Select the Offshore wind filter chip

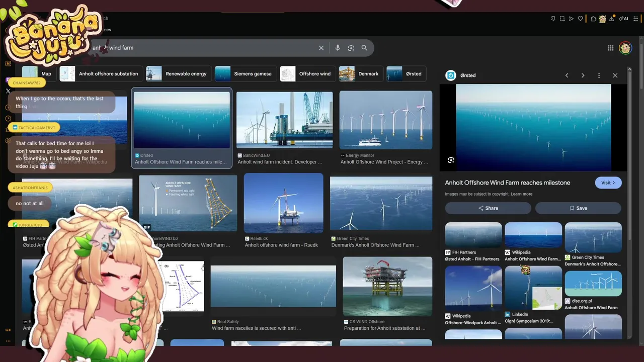[307, 73]
